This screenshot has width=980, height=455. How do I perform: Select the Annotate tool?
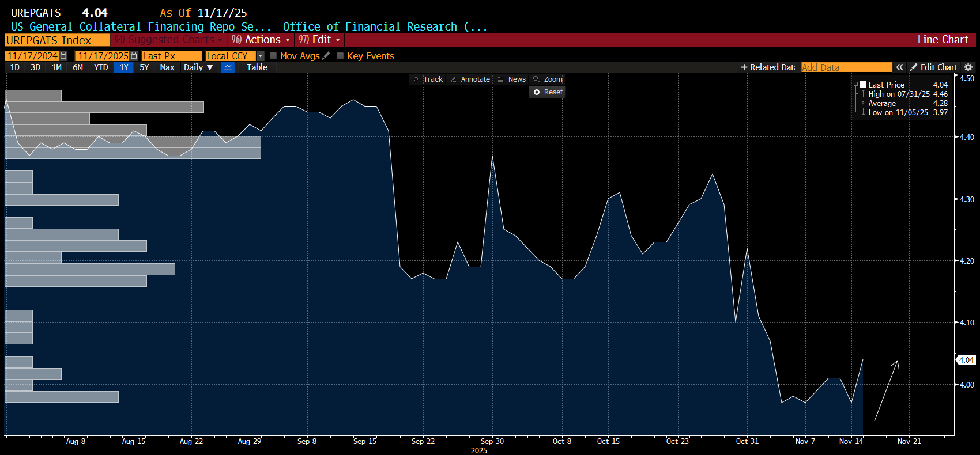[x=470, y=79]
